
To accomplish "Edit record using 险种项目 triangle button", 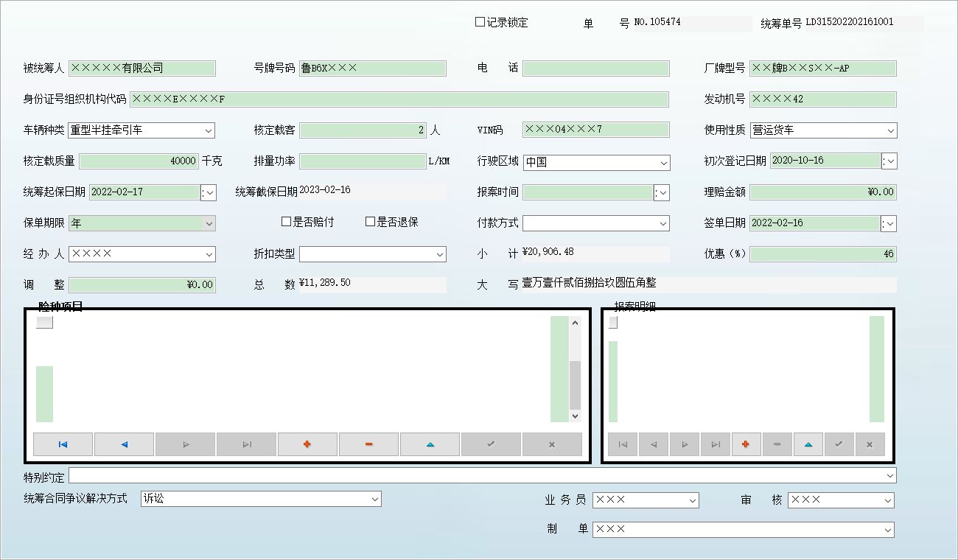I will (x=430, y=444).
